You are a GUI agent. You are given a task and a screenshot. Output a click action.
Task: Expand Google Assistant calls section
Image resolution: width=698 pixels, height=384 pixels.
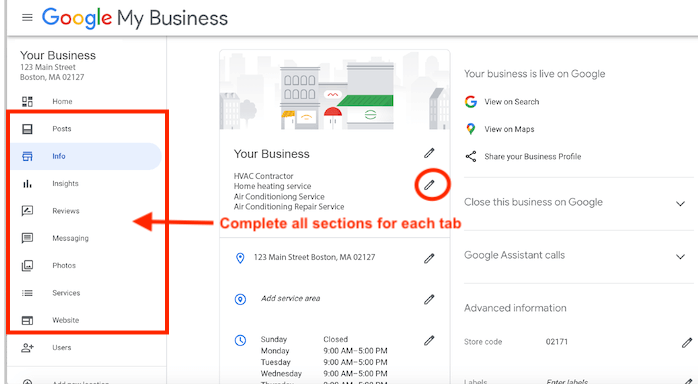[680, 256]
